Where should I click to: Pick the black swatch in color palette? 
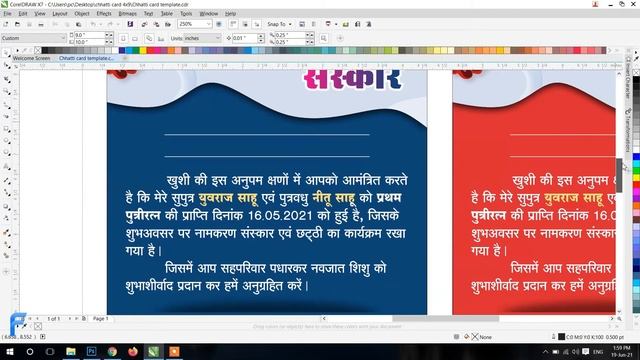tap(44, 50)
